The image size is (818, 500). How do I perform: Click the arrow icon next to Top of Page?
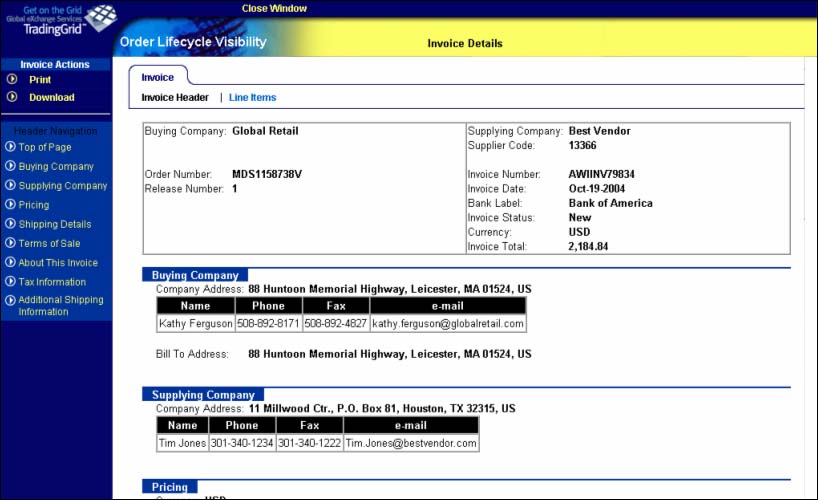coord(10,147)
